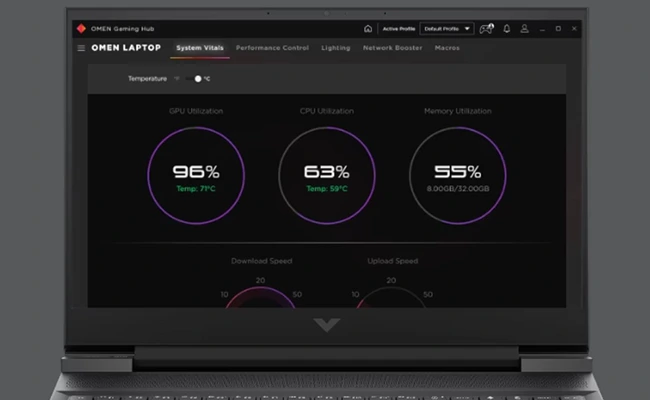Maximize the OMEN Gaming Hub window

tap(558, 29)
